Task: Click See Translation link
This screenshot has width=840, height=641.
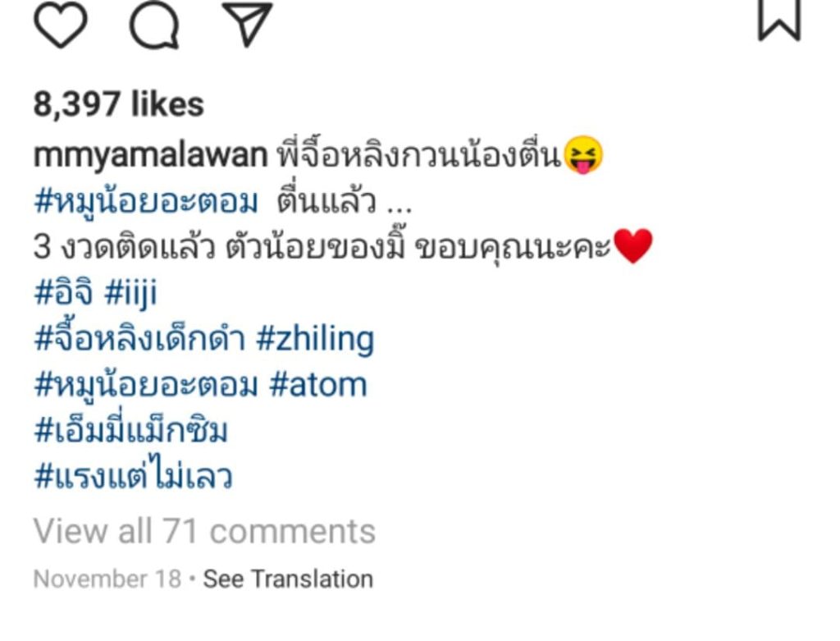Action: click(x=288, y=579)
